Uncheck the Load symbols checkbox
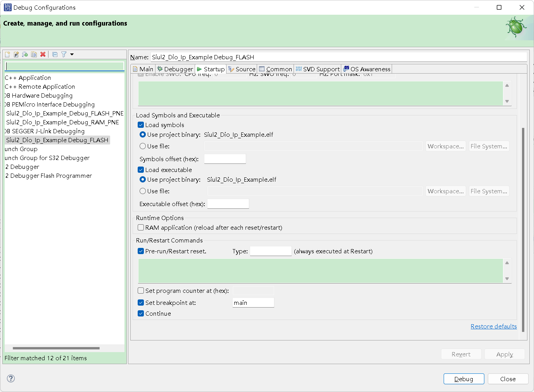 (x=141, y=125)
